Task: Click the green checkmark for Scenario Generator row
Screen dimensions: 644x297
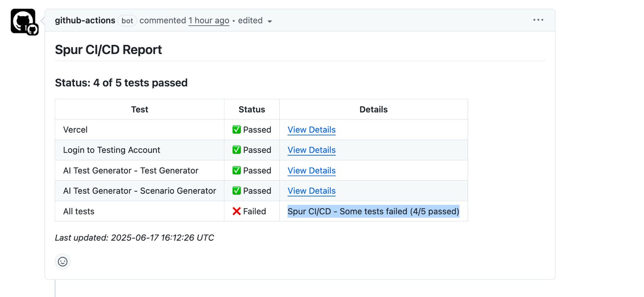Action: (x=237, y=191)
